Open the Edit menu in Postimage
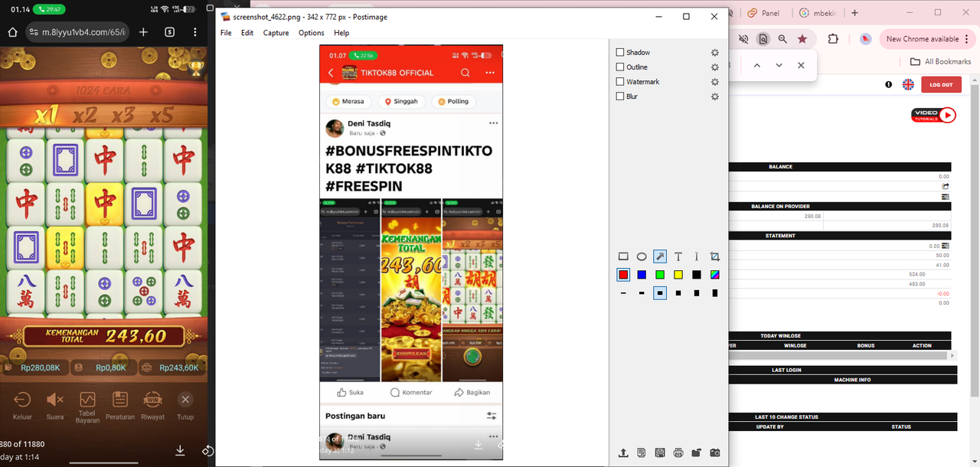The height and width of the screenshot is (467, 980). (247, 33)
